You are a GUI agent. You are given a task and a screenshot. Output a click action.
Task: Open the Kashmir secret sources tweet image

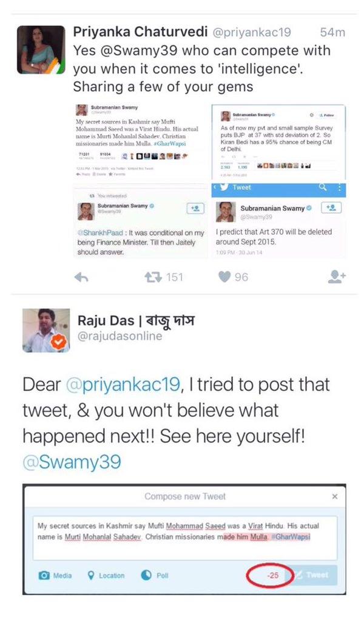click(140, 143)
